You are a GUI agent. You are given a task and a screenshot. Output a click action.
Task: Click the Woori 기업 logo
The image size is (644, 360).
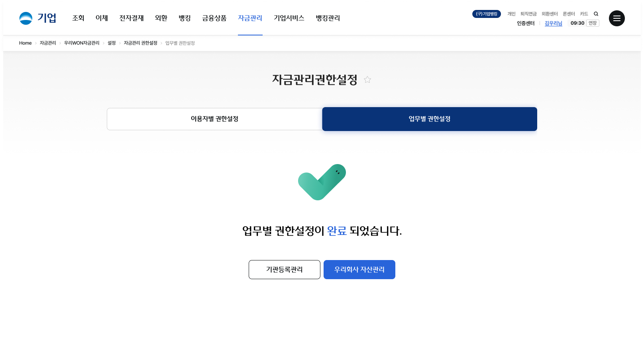pyautogui.click(x=37, y=18)
